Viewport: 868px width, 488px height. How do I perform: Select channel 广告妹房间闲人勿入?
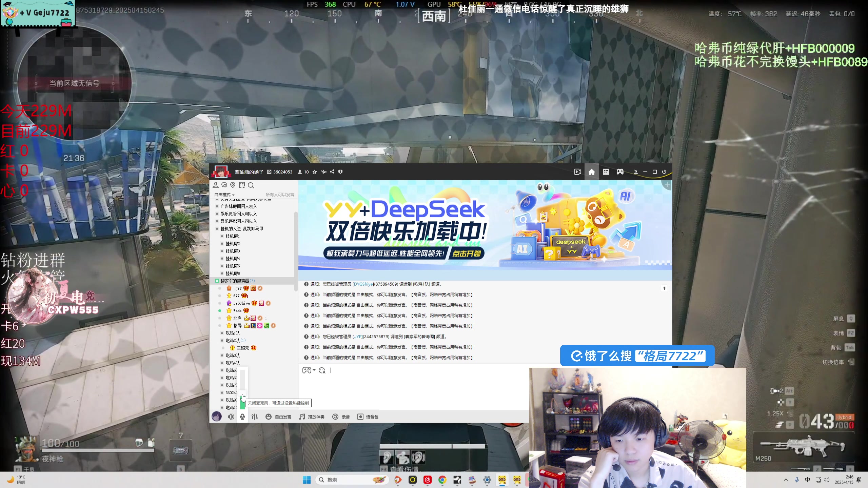(x=239, y=206)
